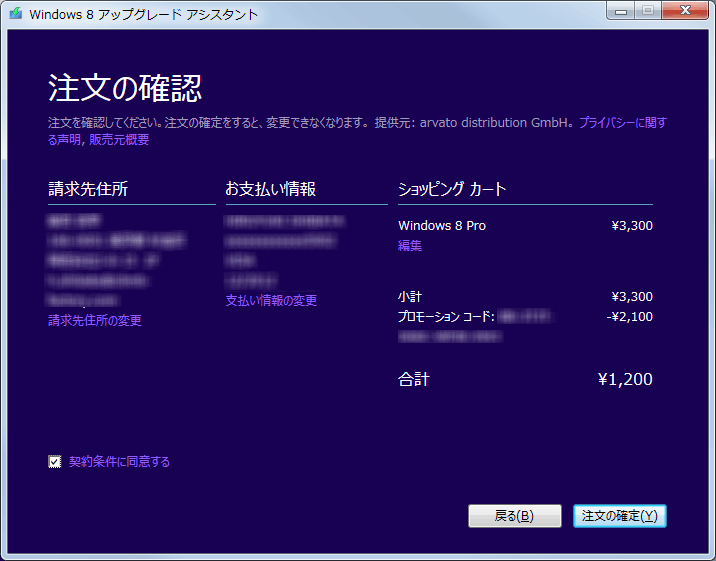The height and width of the screenshot is (561, 716).
Task: Click the Upgrade Assistant title bar icon
Action: click(x=16, y=13)
